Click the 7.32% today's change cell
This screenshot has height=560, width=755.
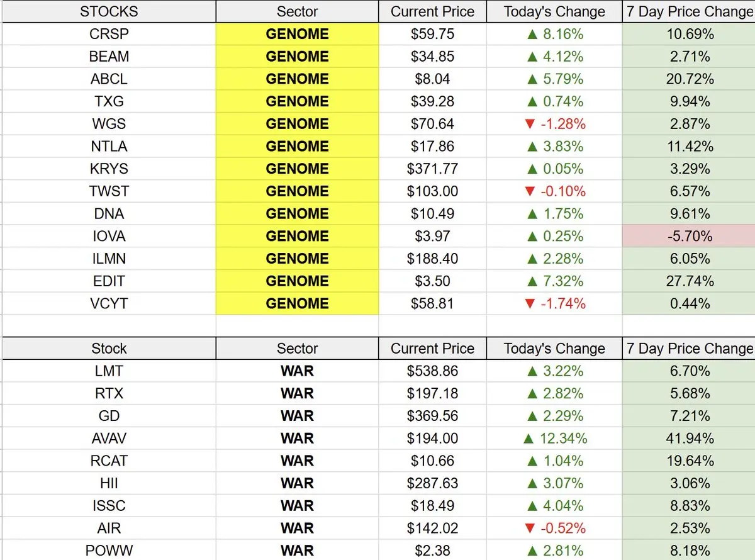click(x=554, y=281)
